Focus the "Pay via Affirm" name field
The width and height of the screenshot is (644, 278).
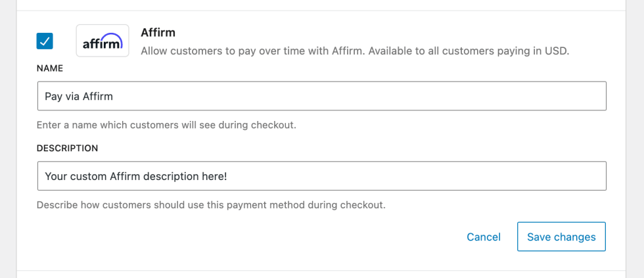point(321,96)
